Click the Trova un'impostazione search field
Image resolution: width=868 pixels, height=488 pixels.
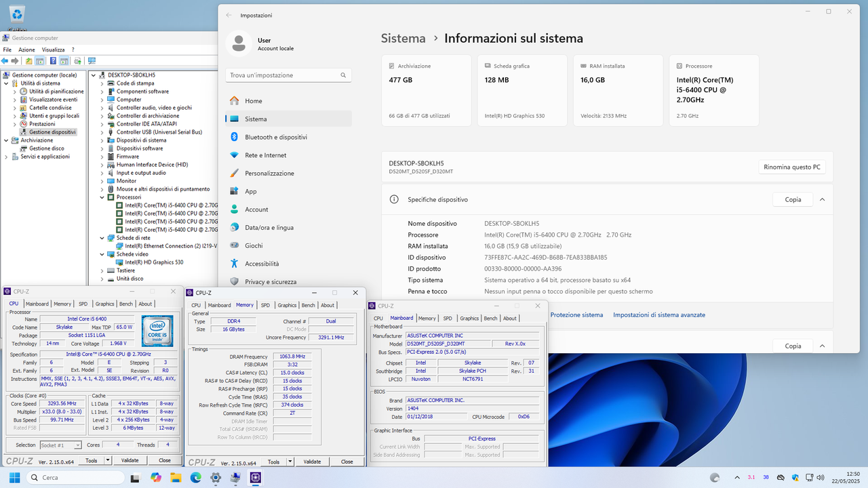click(288, 75)
